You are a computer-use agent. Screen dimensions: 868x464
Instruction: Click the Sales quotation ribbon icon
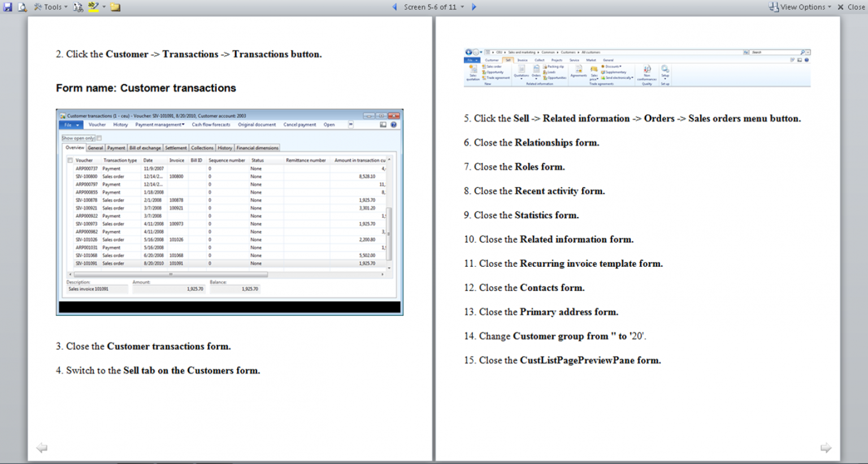472,71
